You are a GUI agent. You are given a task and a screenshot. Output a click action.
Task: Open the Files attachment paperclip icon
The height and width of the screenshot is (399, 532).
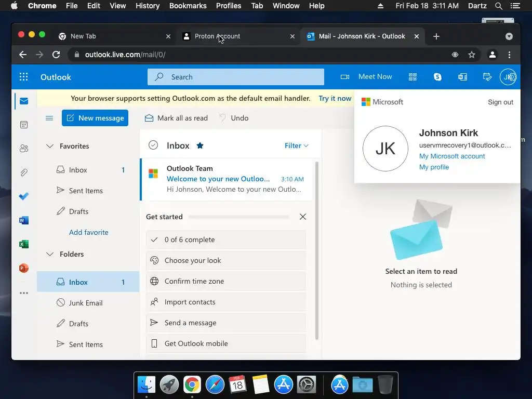pyautogui.click(x=24, y=172)
